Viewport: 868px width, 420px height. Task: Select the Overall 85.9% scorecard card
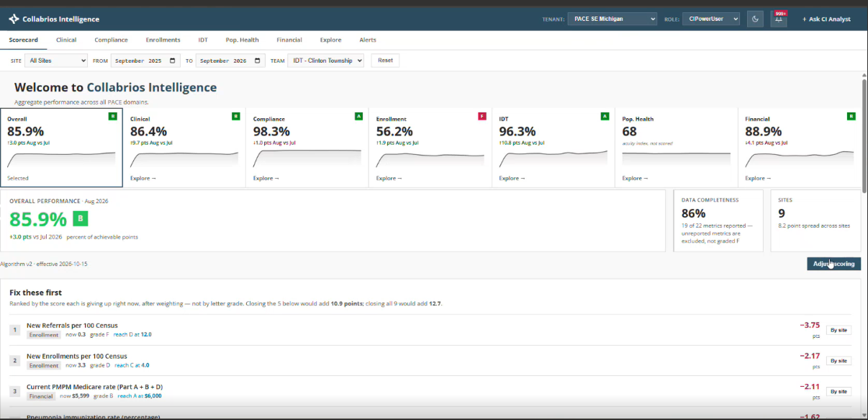click(x=62, y=148)
